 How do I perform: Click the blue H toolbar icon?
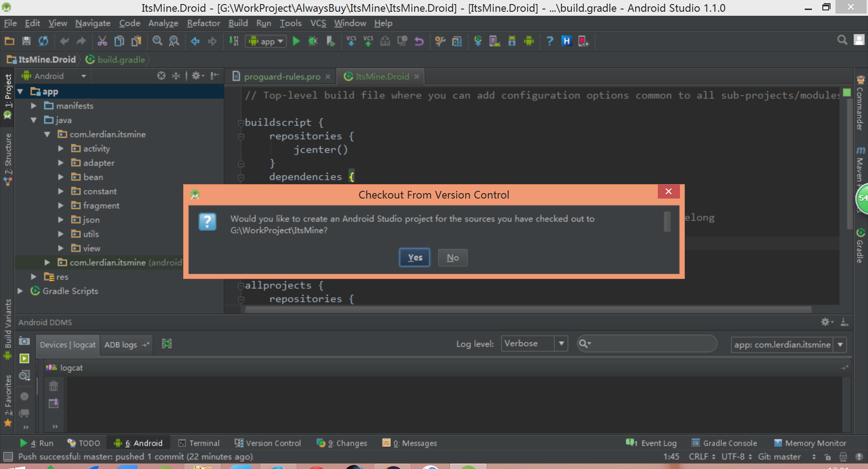[x=566, y=41]
